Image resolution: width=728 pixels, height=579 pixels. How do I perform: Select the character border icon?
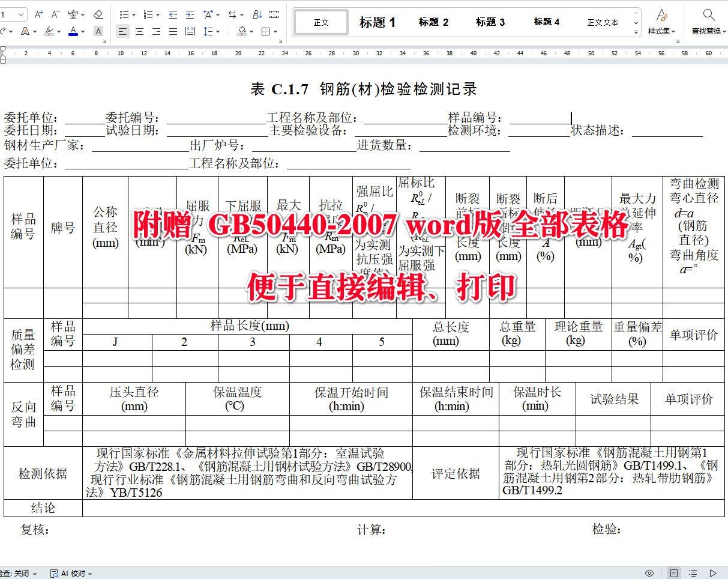tap(98, 31)
